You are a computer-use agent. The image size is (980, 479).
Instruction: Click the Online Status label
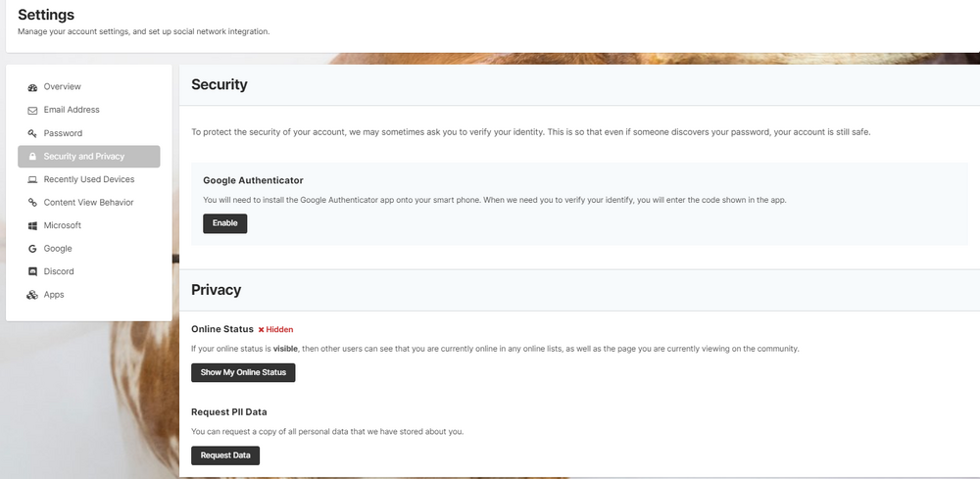(221, 329)
